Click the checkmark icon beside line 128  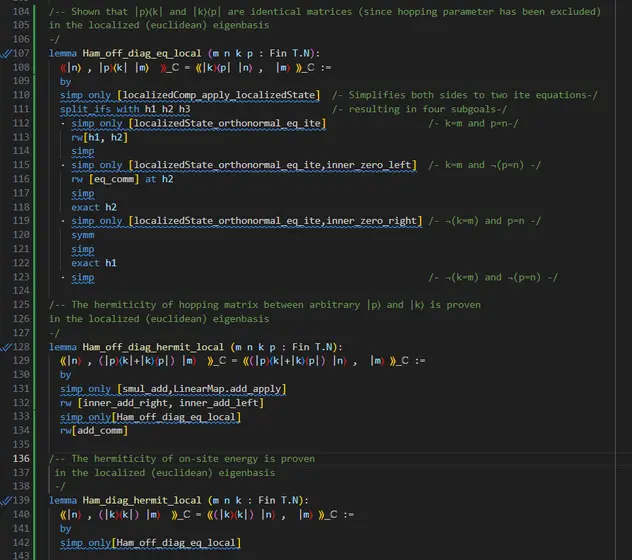pyautogui.click(x=6, y=346)
